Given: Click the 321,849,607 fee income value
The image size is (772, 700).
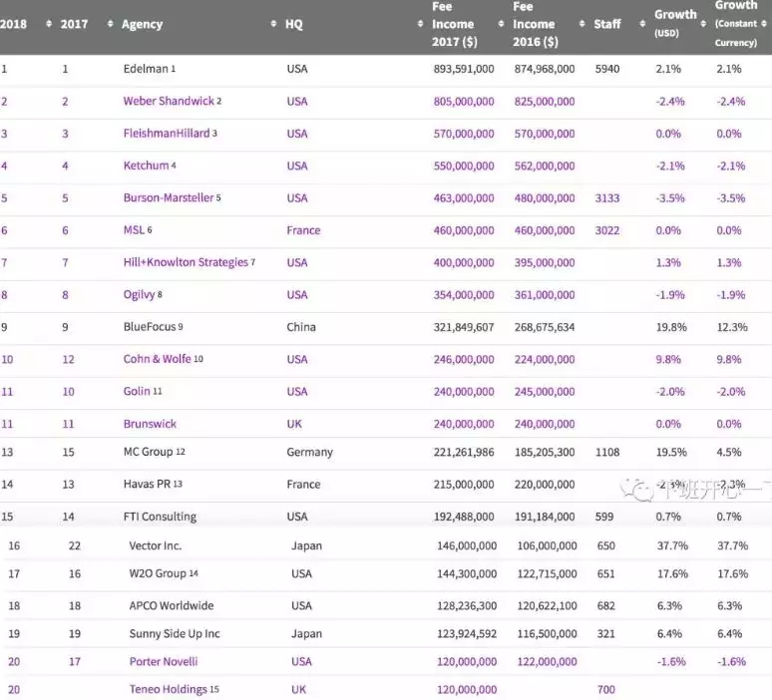Looking at the screenshot, I should (463, 327).
